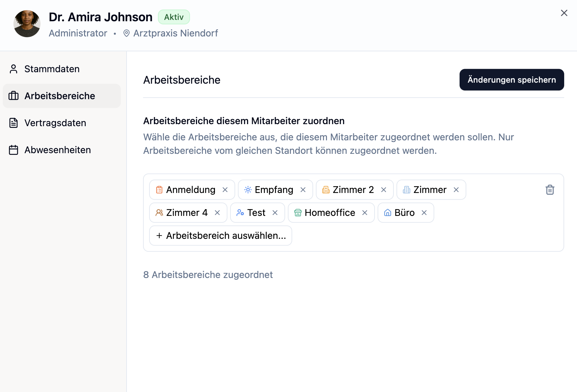Click the trash icon to clear all Arbeitsbereiche
This screenshot has height=392, width=577.
[550, 190]
